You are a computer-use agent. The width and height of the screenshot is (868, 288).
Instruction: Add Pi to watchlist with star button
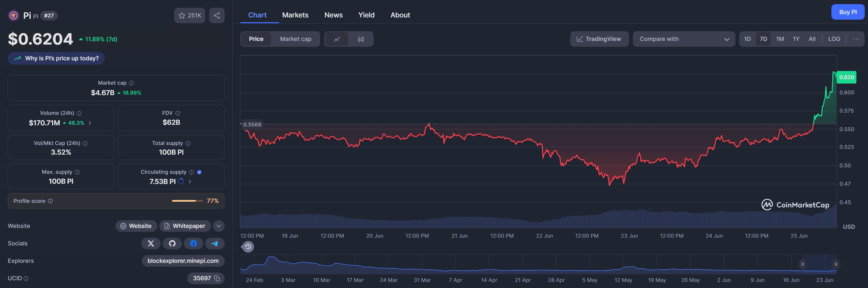(x=189, y=15)
